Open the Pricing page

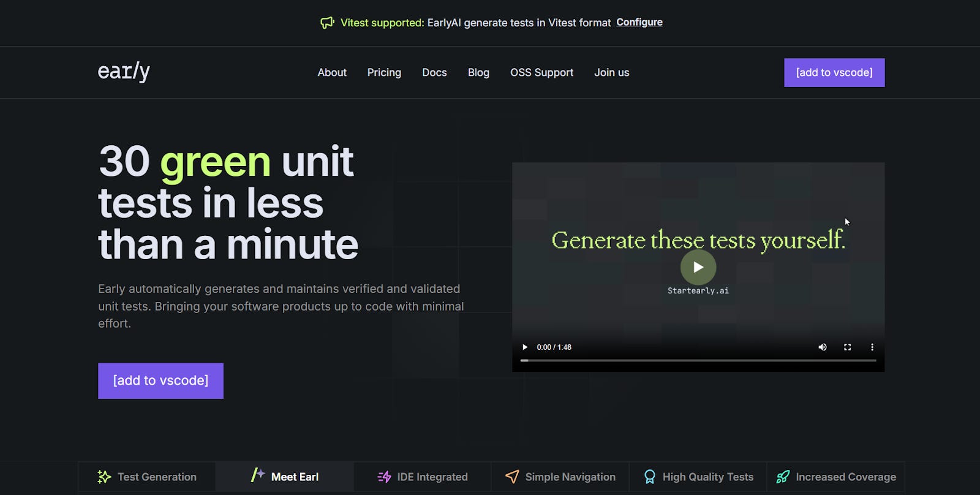[384, 72]
